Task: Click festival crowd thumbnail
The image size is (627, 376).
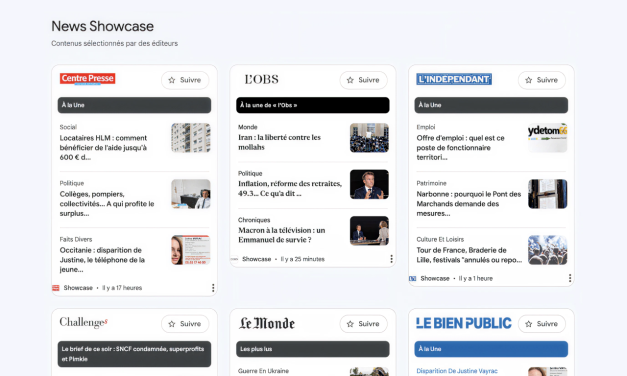Action: (548, 250)
